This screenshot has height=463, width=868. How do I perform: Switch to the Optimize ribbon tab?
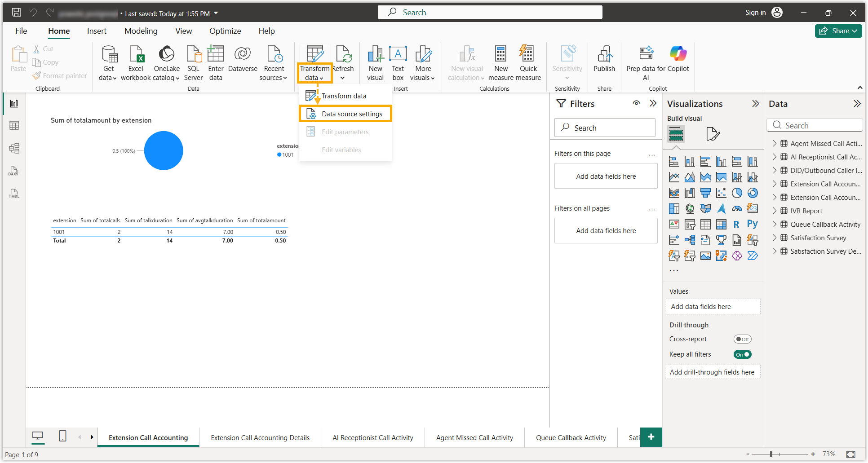[x=225, y=31]
